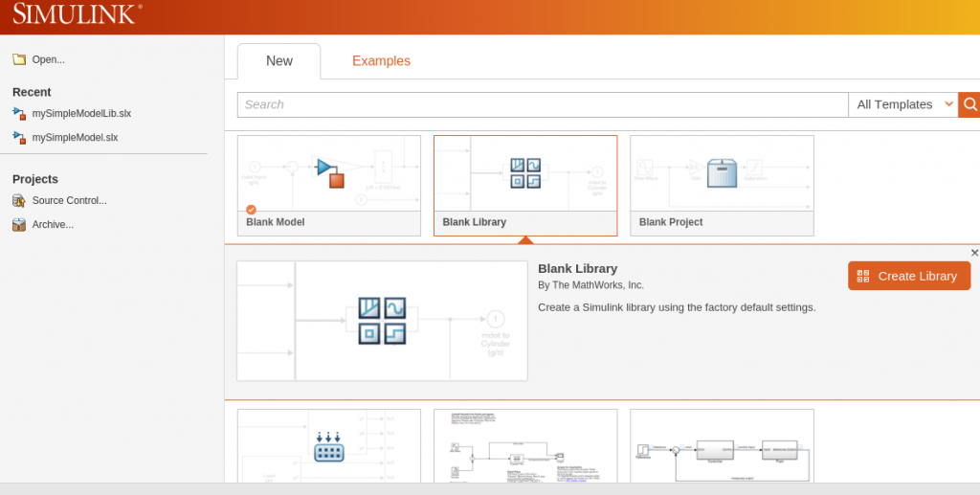Viewport: 980px width, 495px height.
Task: Click inside the Search text field
Action: pyautogui.click(x=542, y=104)
